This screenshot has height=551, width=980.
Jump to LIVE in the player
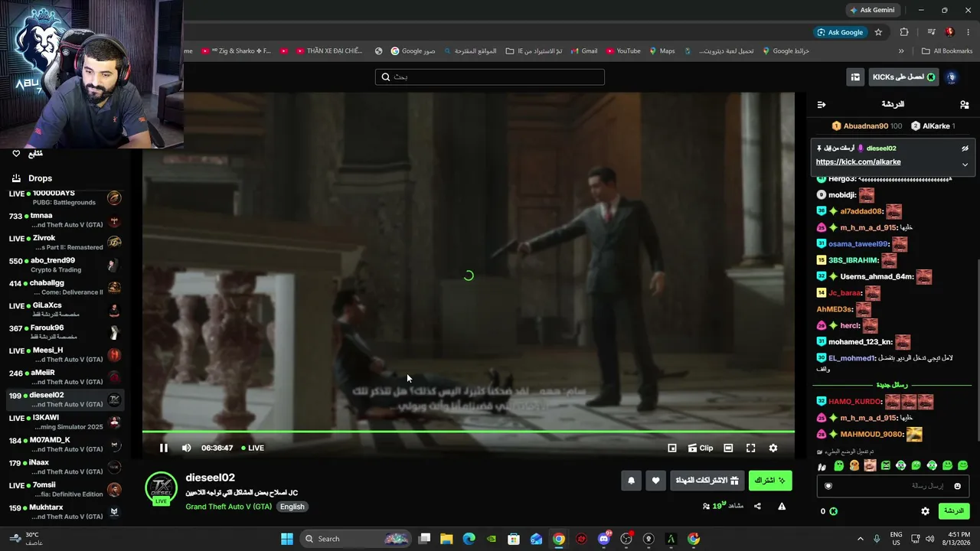(253, 448)
